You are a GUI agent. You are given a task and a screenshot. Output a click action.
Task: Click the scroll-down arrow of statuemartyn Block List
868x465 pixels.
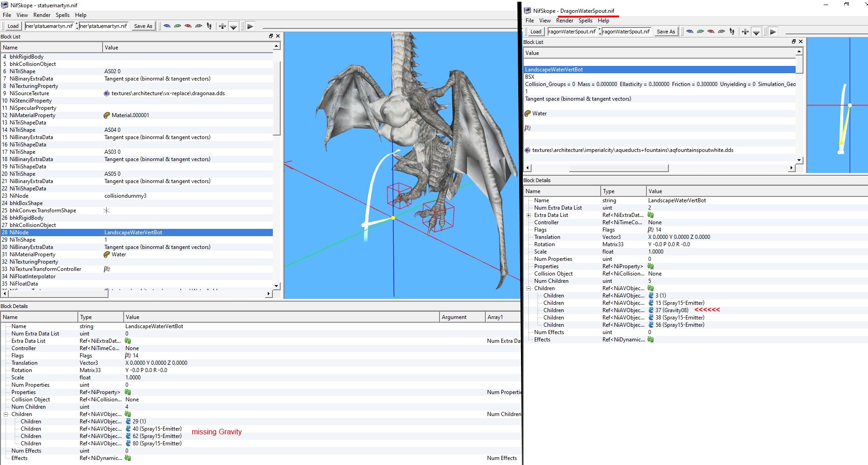click(277, 286)
